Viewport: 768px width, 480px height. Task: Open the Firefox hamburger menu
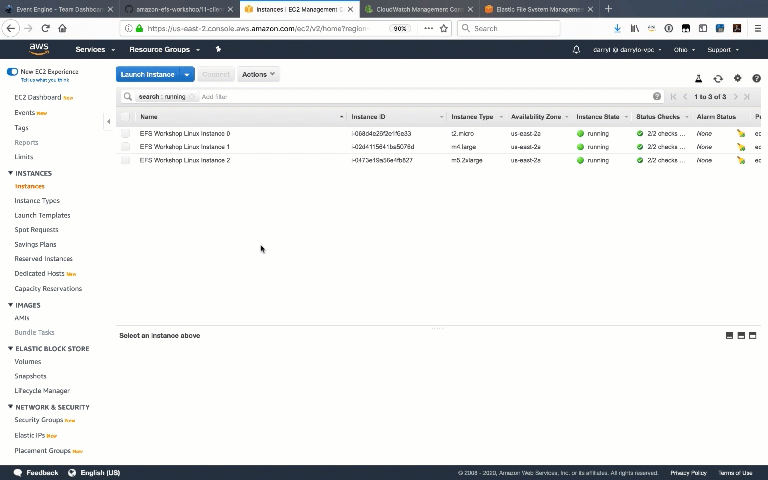click(x=757, y=28)
